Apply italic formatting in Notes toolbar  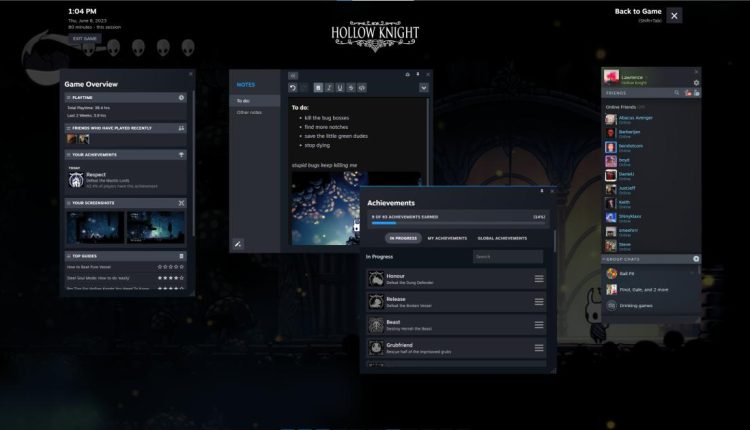click(x=329, y=88)
